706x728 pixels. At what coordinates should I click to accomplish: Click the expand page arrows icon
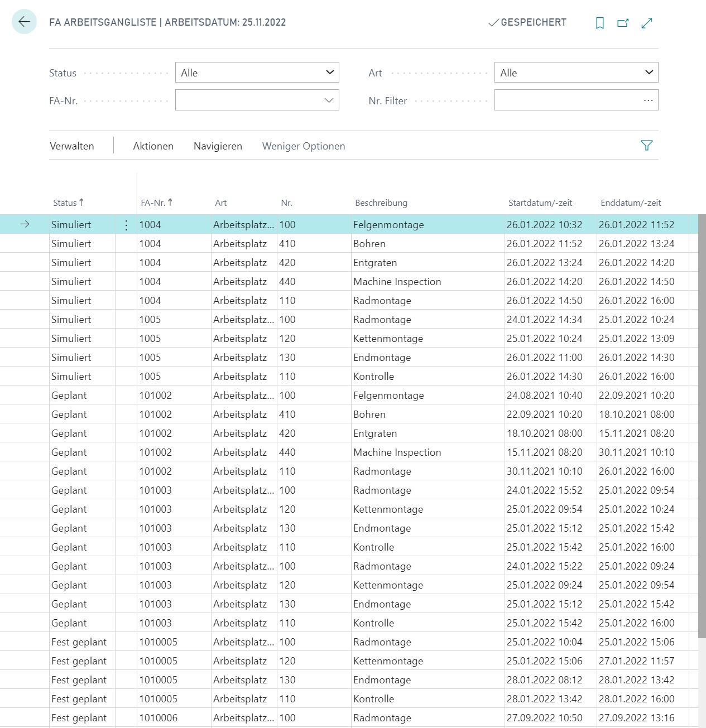click(647, 23)
